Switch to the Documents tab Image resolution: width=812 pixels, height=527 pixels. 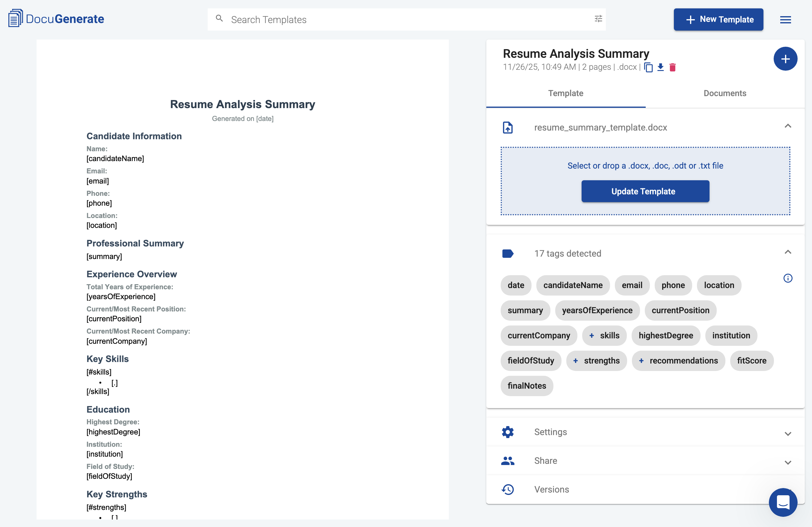pyautogui.click(x=725, y=93)
